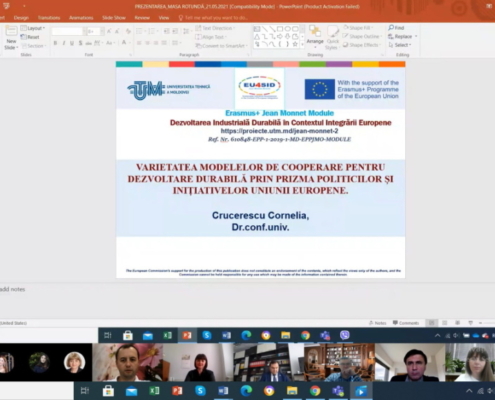Open the Shape Fill dropdown
The width and height of the screenshot is (495, 400).
tap(358, 28)
